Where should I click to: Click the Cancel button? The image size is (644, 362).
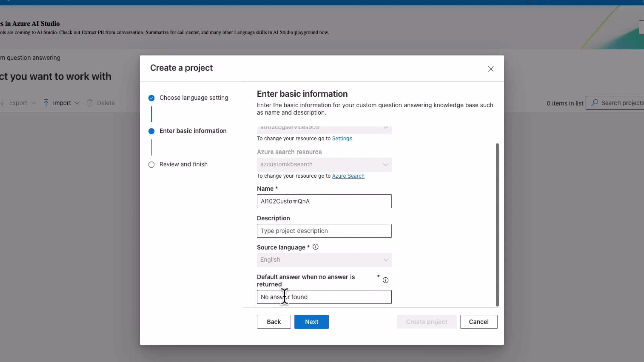point(478,322)
